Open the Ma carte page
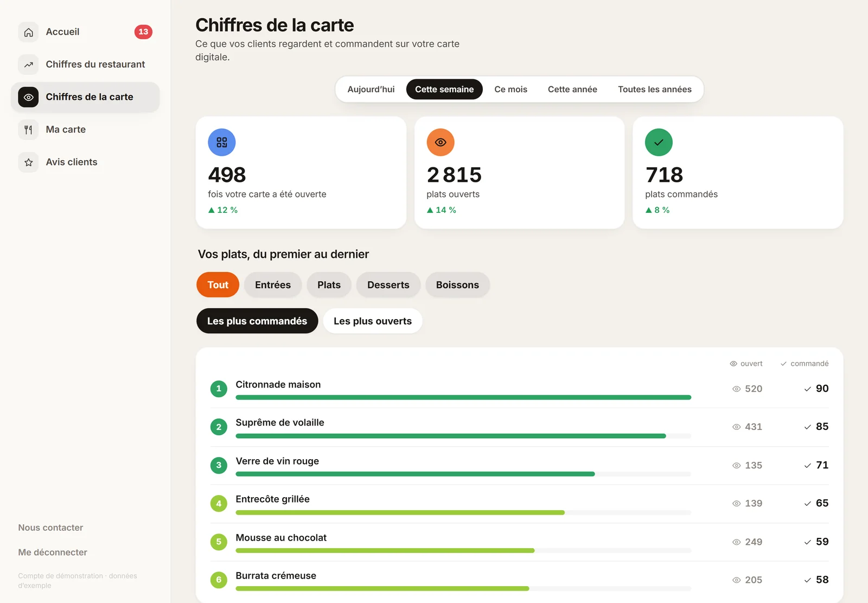The height and width of the screenshot is (603, 868). (85, 130)
